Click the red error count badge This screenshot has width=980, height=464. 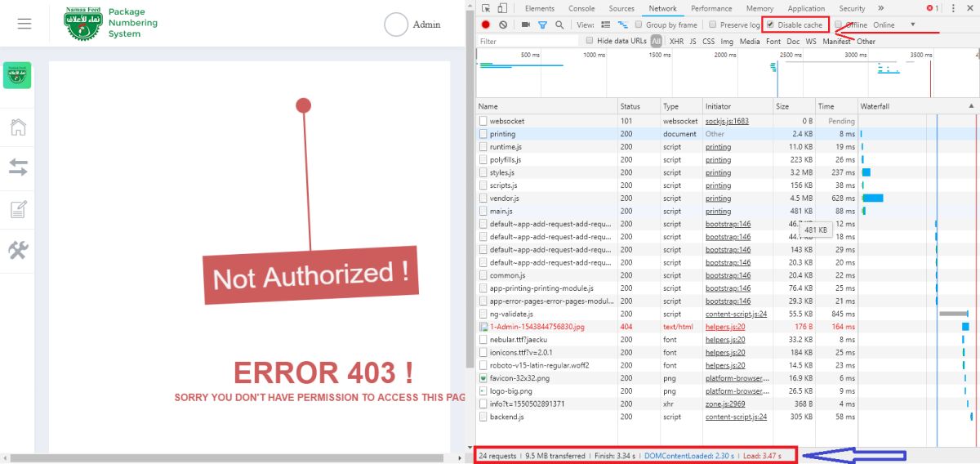[932, 8]
